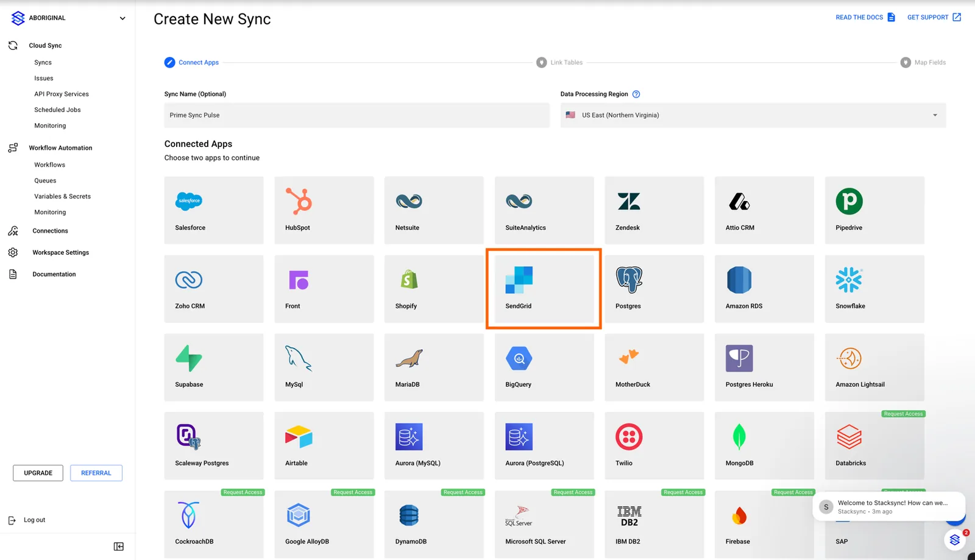Select the Postgres elephant icon

point(629,280)
